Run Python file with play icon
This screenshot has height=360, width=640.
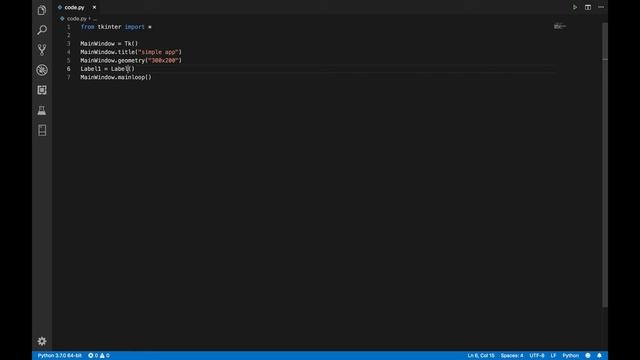(575, 7)
